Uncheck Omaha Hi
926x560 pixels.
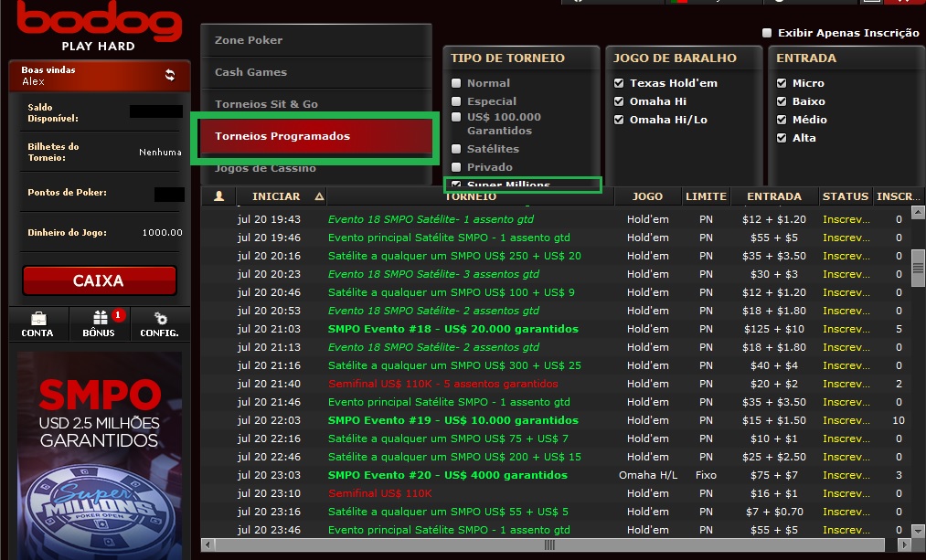click(619, 101)
